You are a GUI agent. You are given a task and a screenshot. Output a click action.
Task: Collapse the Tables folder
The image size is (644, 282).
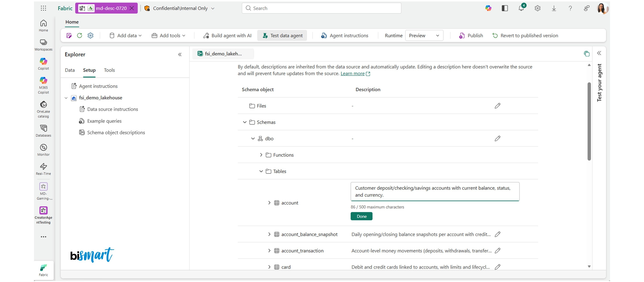coord(261,171)
